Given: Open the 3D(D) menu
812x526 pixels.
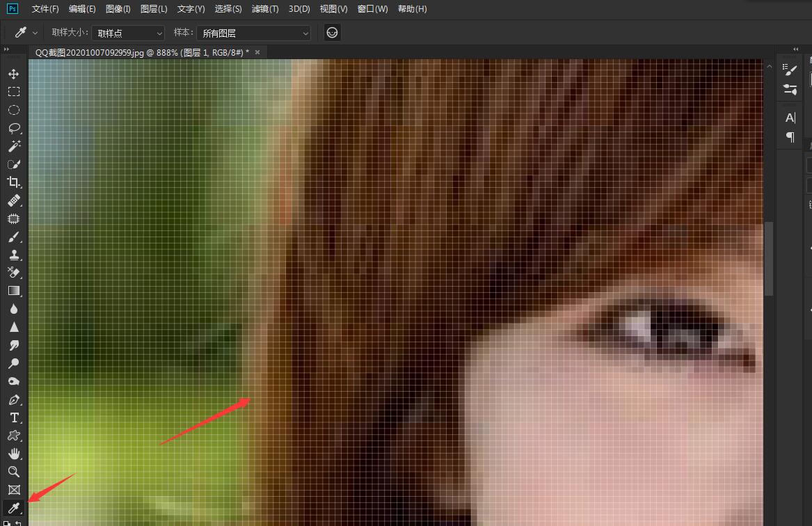Looking at the screenshot, I should [x=299, y=9].
